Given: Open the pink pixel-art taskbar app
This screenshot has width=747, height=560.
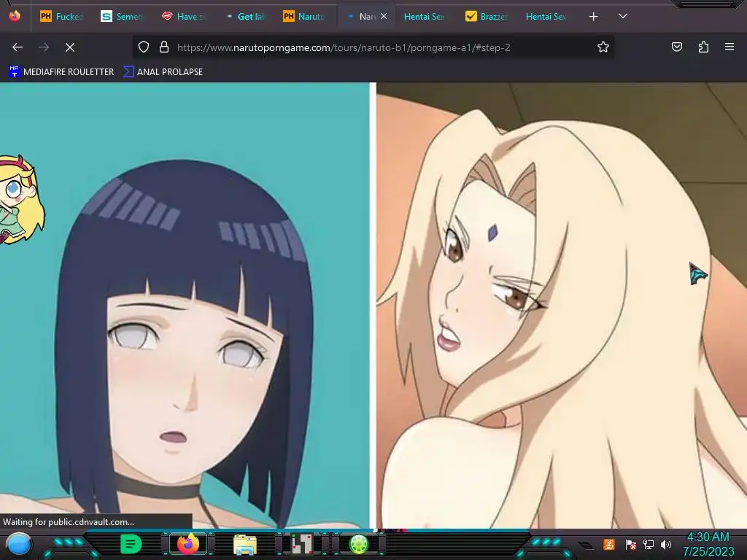Looking at the screenshot, I should coord(302,544).
